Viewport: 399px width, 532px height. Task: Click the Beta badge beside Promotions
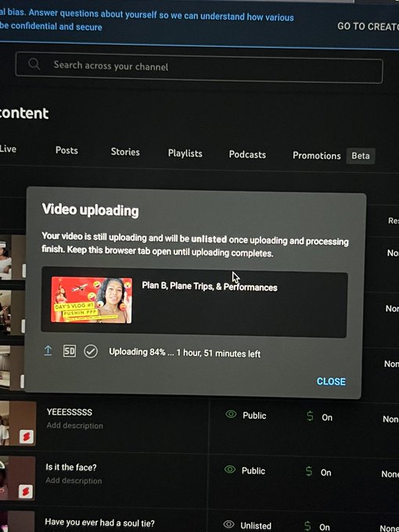[x=361, y=156]
